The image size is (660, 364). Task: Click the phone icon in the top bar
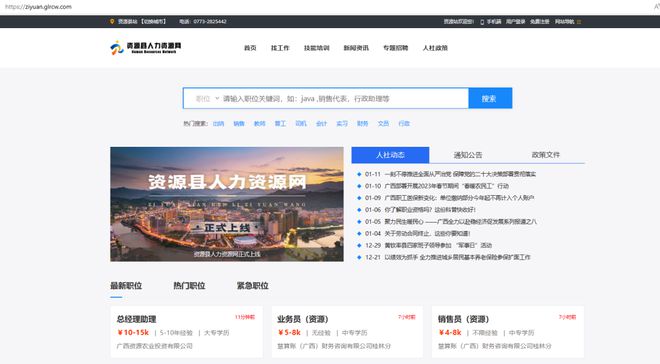pos(482,22)
